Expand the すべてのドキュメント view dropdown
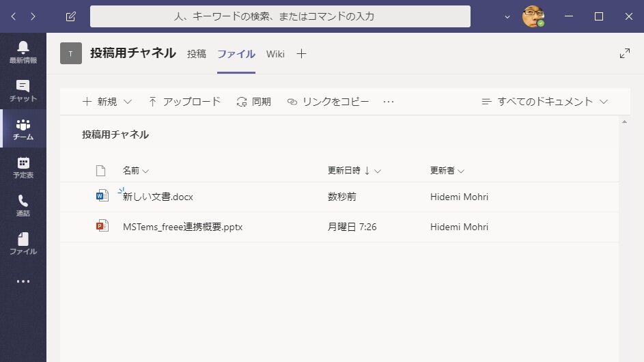The height and width of the screenshot is (362, 644). click(544, 102)
